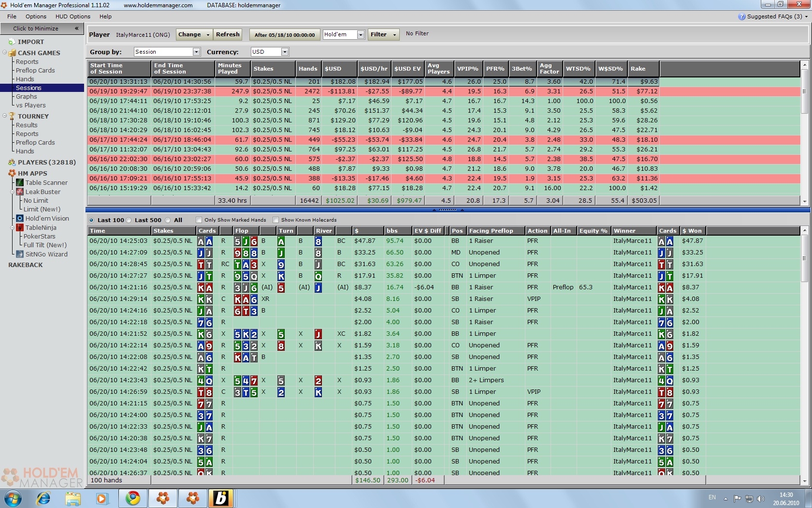
Task: Open Google Chrome from taskbar
Action: click(133, 498)
